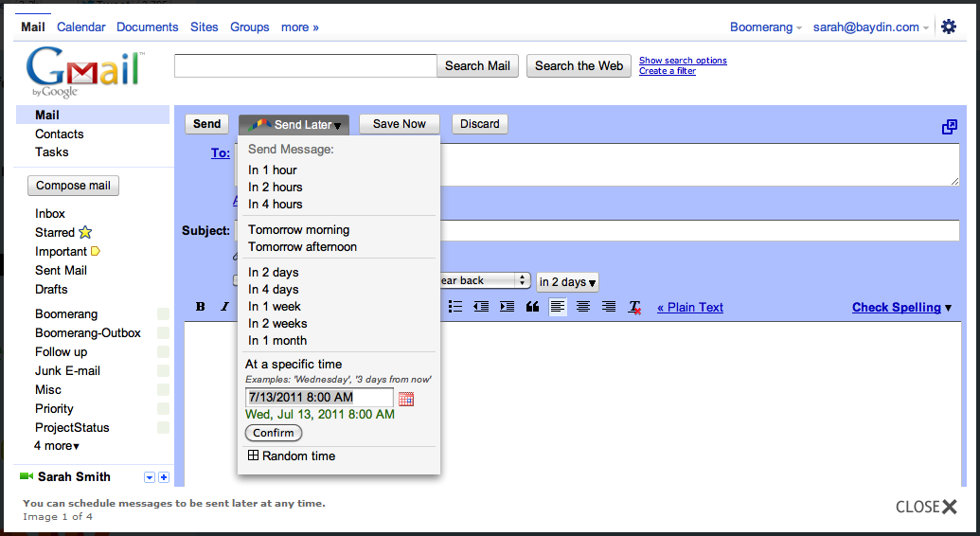This screenshot has width=980, height=536.
Task: Click the plus icon beside Sarah Smith
Action: click(x=164, y=477)
